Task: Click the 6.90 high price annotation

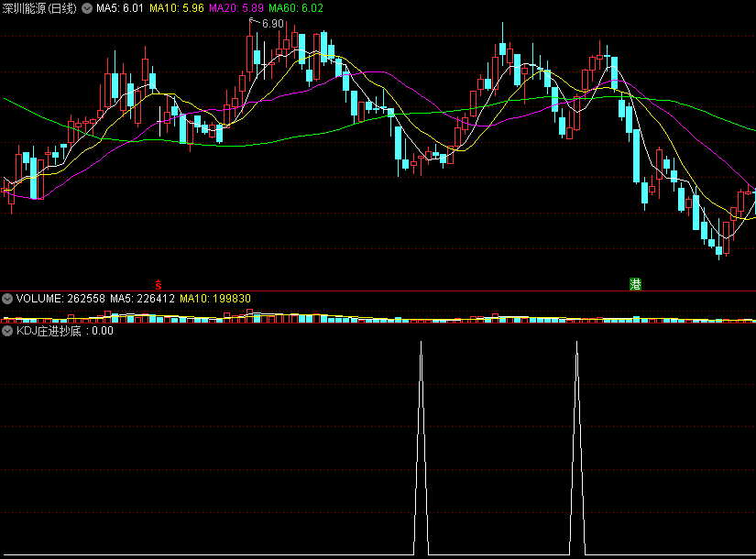Action: (272, 24)
